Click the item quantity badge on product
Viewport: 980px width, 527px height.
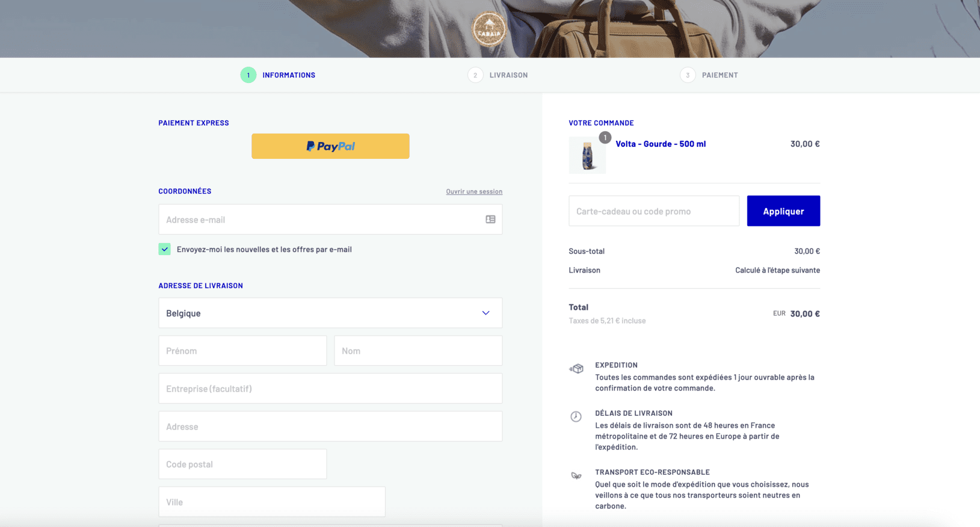(x=605, y=138)
